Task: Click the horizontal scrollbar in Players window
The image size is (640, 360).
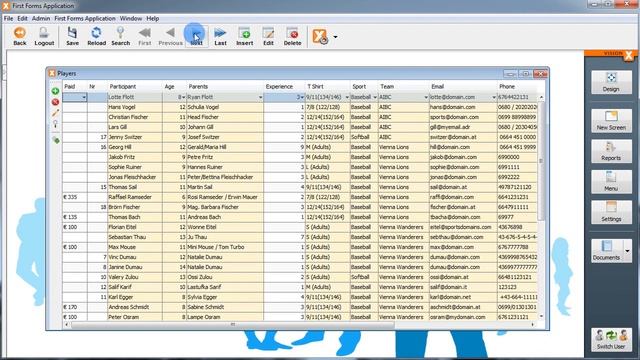Action: [x=233, y=324]
